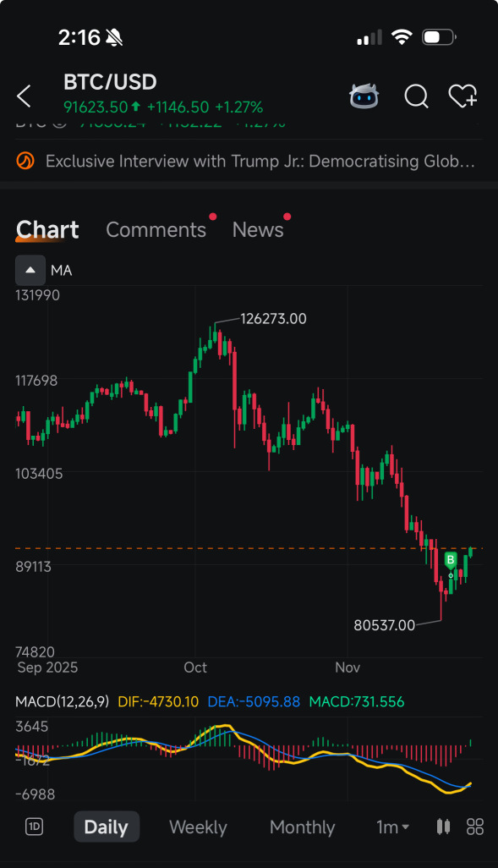Switch to the News tab
Screen dimensions: 498x868
(x=258, y=230)
